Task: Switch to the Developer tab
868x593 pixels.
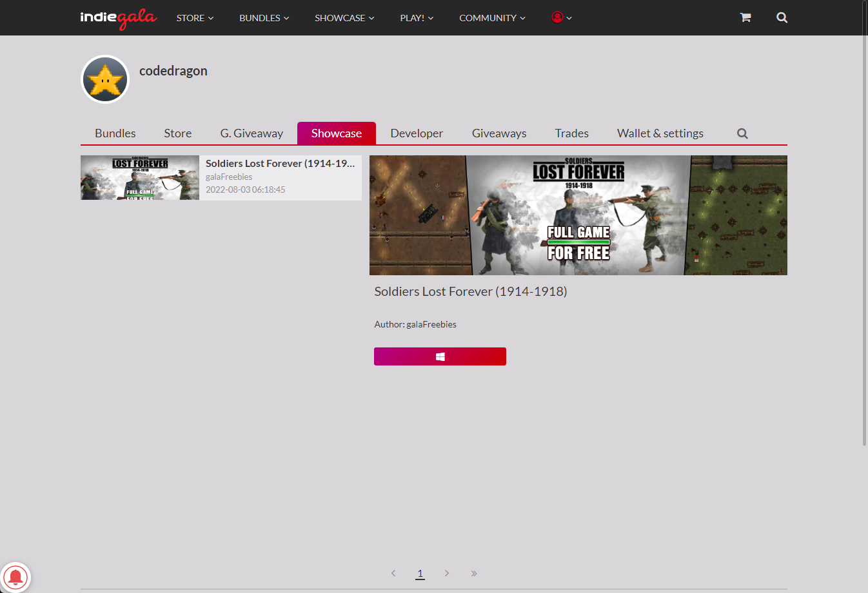Action: pyautogui.click(x=417, y=133)
